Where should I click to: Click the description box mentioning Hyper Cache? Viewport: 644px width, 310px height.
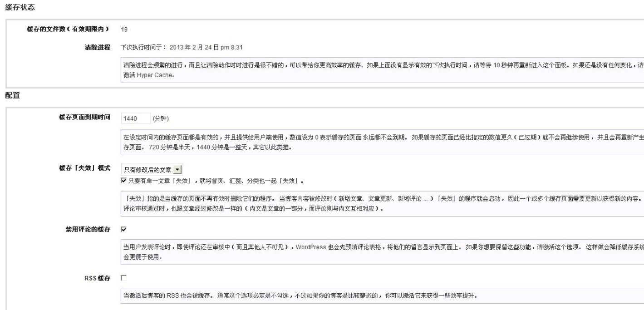[x=381, y=70]
